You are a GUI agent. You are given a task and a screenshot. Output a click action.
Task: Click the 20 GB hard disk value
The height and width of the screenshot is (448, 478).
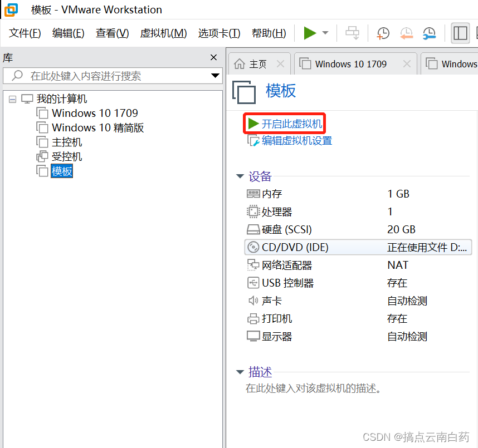click(x=401, y=229)
